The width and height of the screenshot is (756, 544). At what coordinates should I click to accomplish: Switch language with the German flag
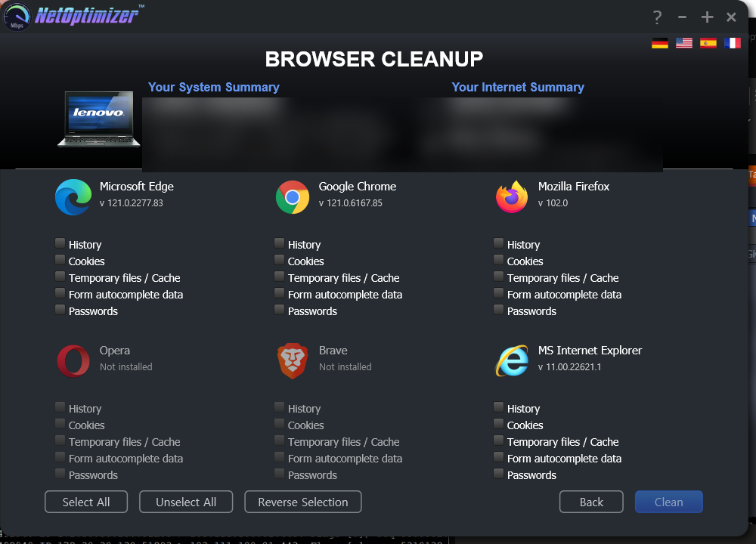[x=659, y=43]
